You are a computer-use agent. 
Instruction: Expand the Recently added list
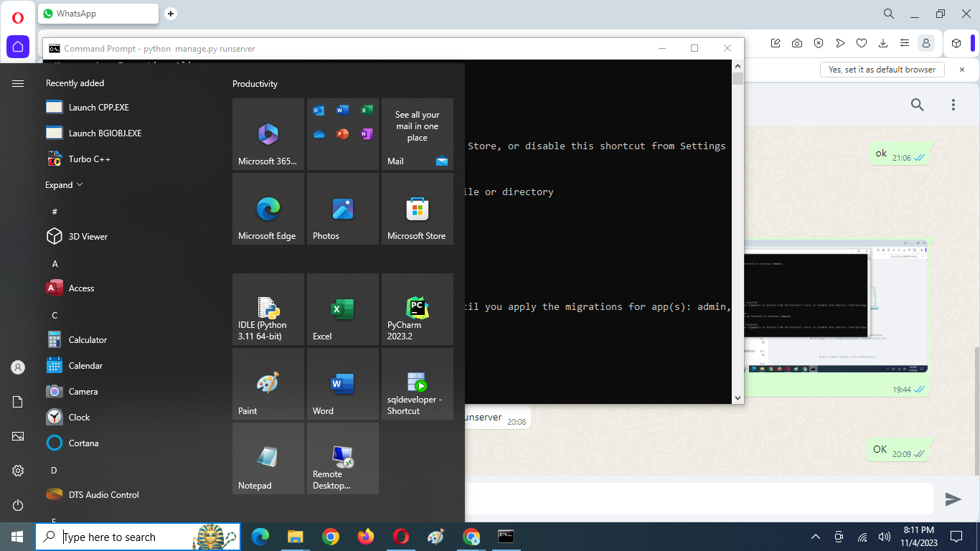coord(64,184)
